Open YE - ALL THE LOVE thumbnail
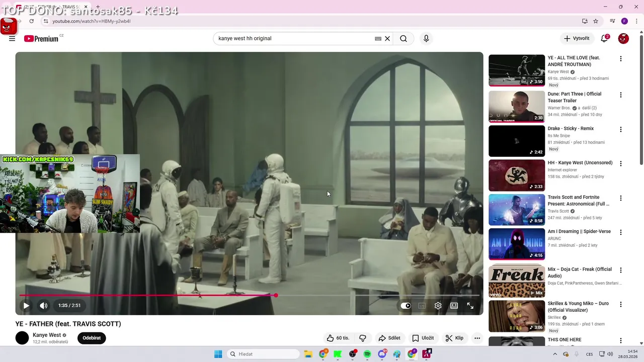The width and height of the screenshot is (644, 362). (x=517, y=71)
